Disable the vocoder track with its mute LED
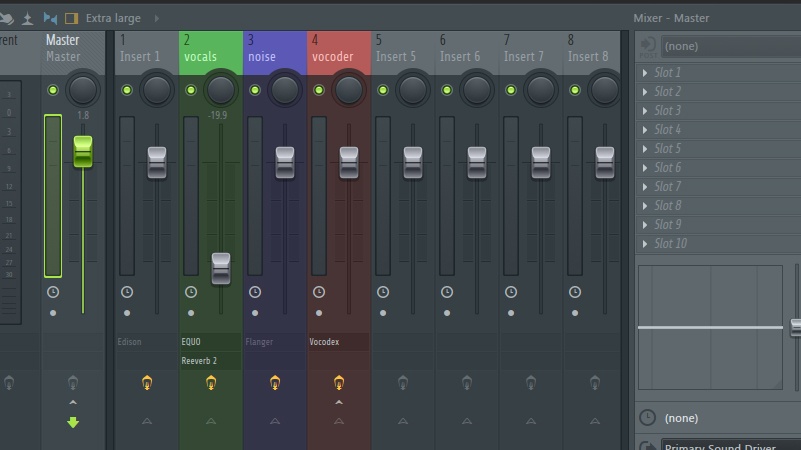This screenshot has height=450, width=801. pos(319,91)
